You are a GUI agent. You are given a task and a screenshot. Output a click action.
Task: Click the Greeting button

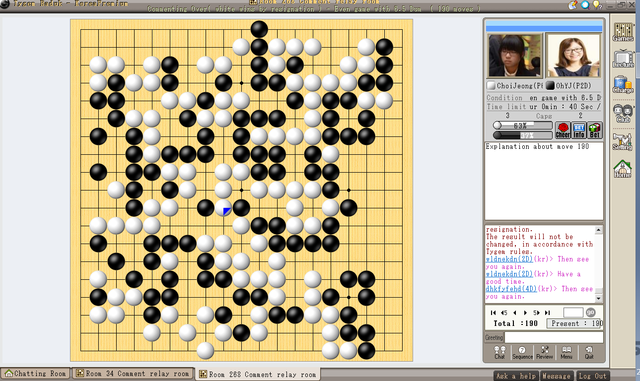494,337
